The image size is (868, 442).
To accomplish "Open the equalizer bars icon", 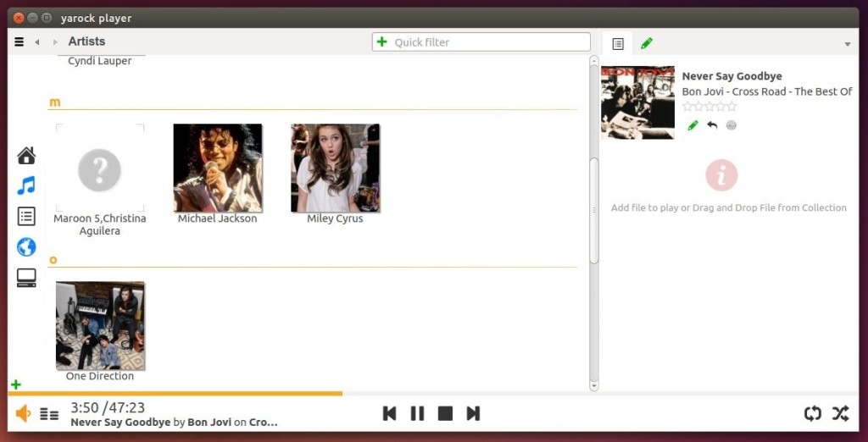I will tap(49, 414).
